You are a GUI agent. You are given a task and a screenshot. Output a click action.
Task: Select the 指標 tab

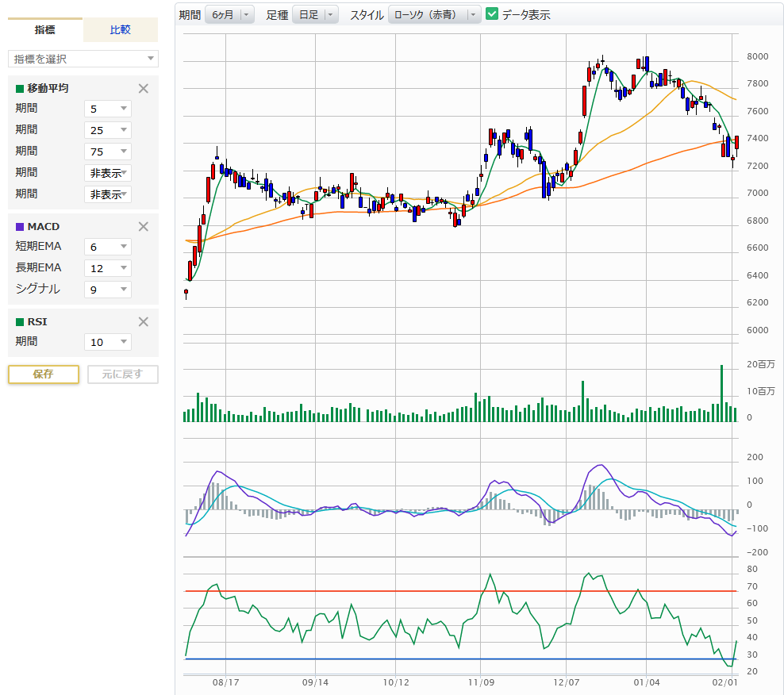tap(45, 30)
